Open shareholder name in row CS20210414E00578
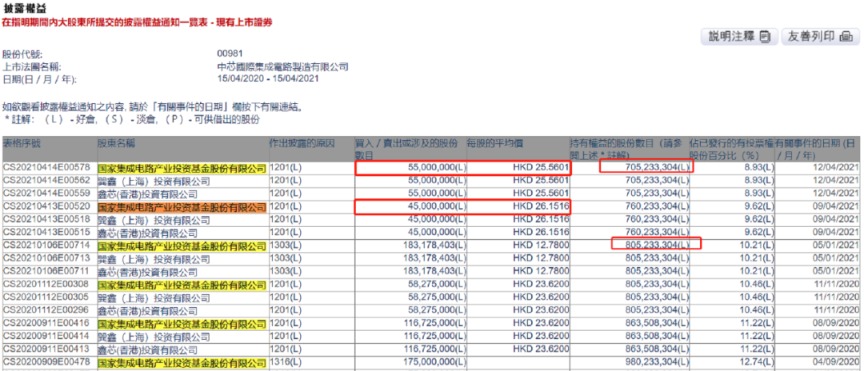Image resolution: width=864 pixels, height=371 pixels. click(182, 168)
